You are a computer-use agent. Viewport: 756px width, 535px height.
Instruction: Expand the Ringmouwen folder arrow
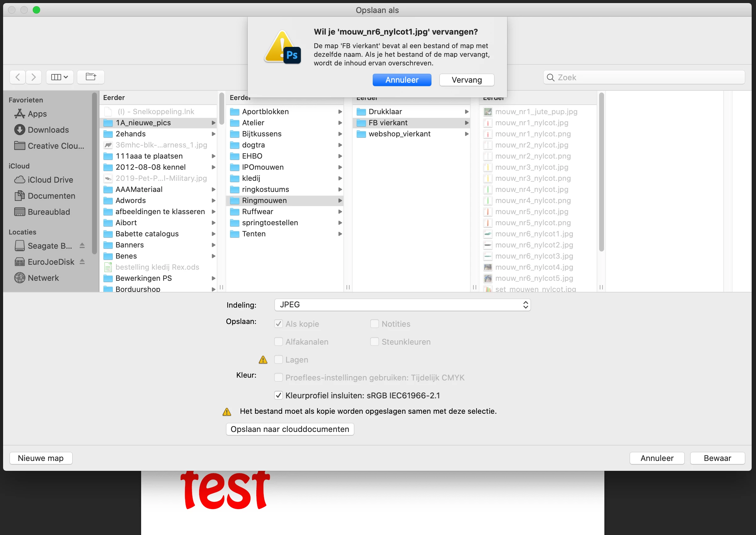340,201
